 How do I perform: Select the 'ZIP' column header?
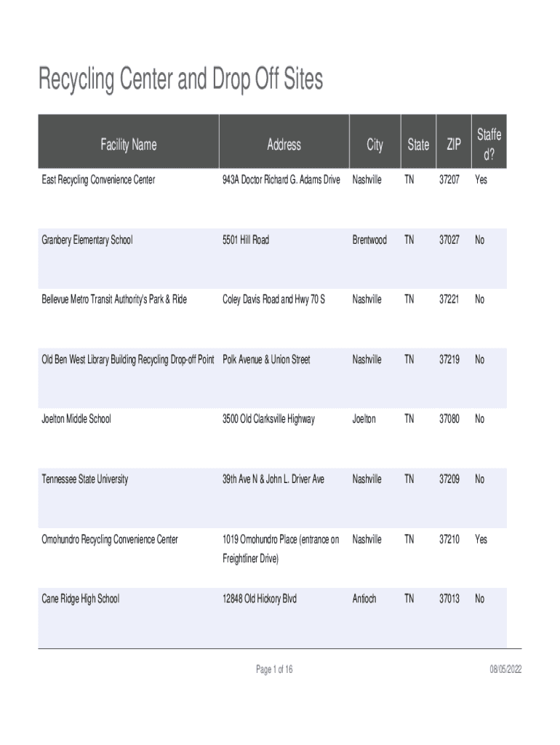[x=454, y=145]
